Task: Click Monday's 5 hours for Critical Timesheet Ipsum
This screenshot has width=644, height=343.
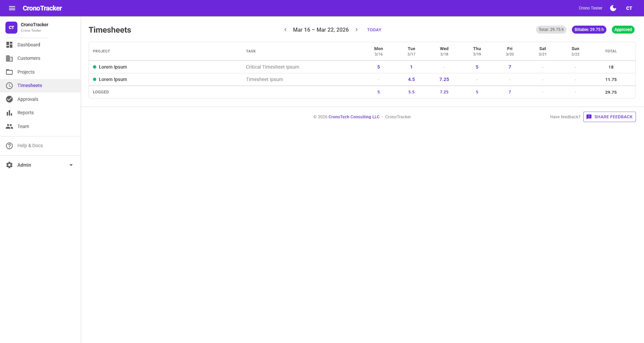Action: click(x=378, y=67)
